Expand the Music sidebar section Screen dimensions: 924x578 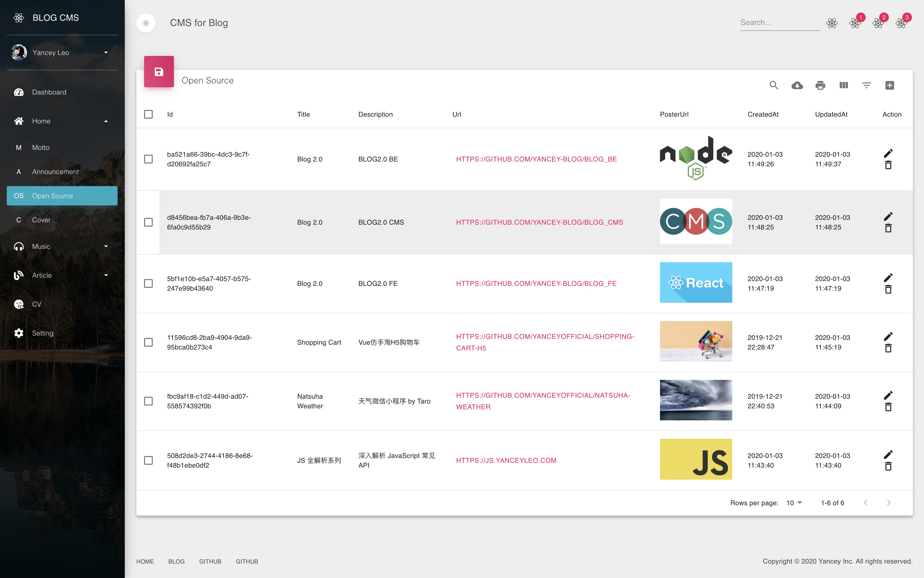[62, 247]
